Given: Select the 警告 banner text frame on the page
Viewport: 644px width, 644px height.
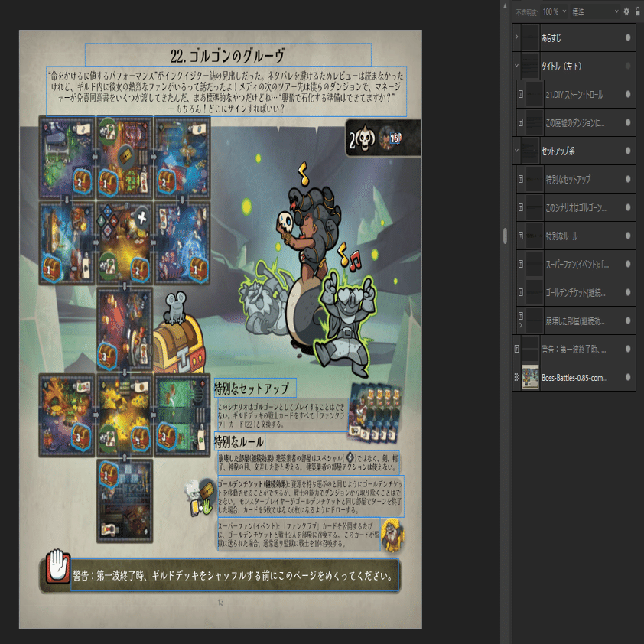Looking at the screenshot, I should [235, 575].
